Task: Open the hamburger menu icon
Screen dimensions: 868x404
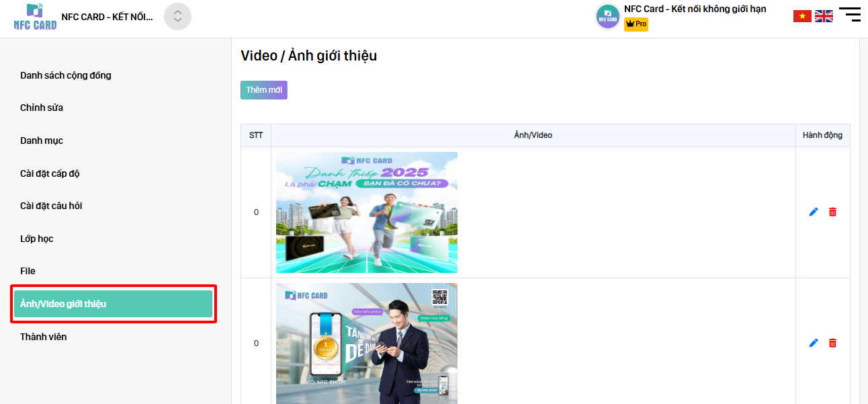Action: point(849,15)
